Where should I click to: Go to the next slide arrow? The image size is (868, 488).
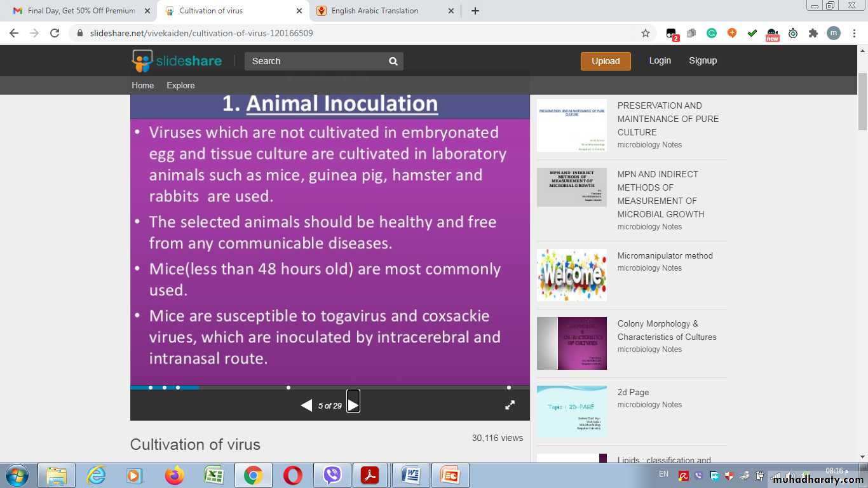353,405
